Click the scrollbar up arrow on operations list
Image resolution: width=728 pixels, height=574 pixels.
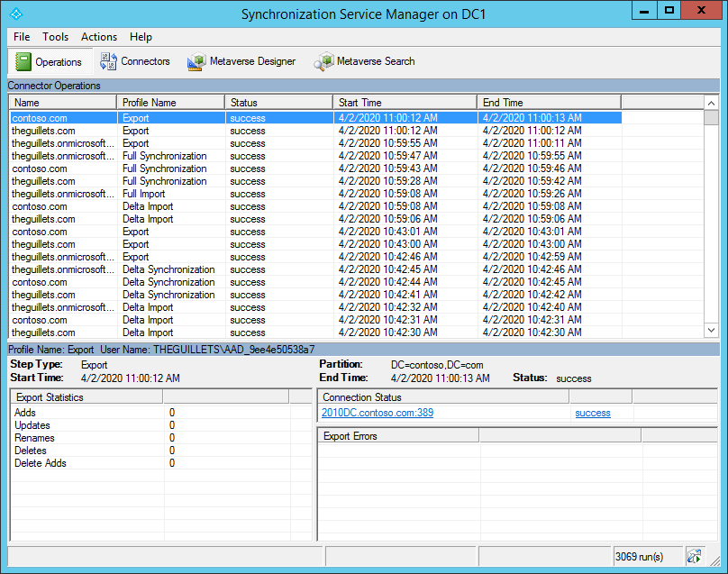click(x=713, y=102)
